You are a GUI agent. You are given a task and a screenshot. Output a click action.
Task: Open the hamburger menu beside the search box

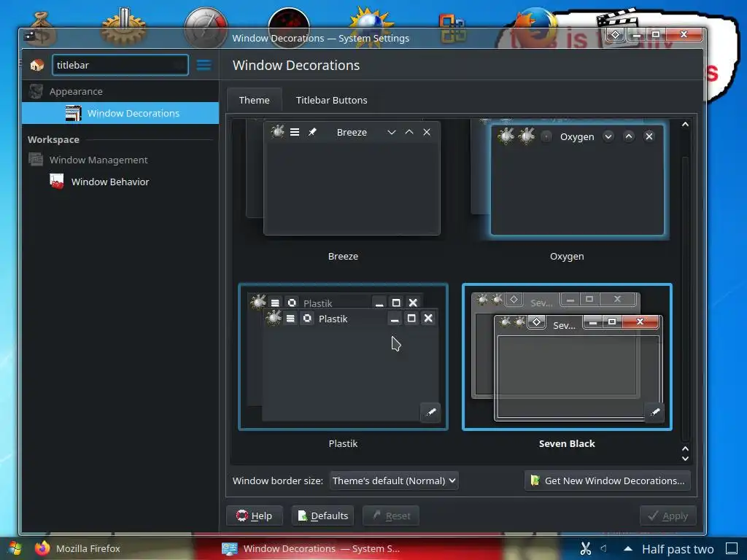tap(204, 65)
